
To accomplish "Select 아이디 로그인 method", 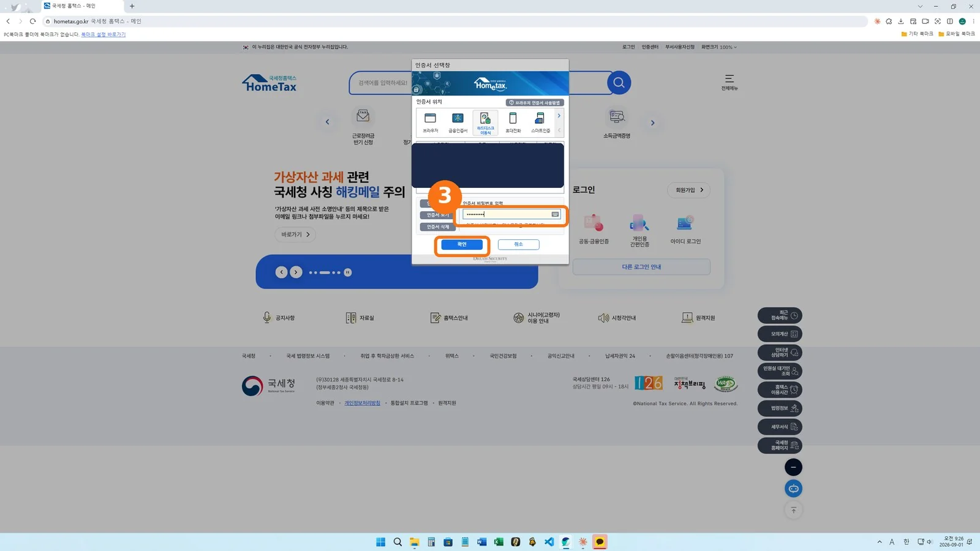I will click(x=685, y=230).
